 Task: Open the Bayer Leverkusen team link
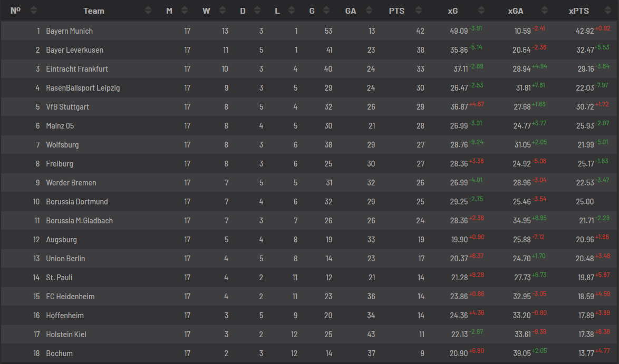[75, 50]
